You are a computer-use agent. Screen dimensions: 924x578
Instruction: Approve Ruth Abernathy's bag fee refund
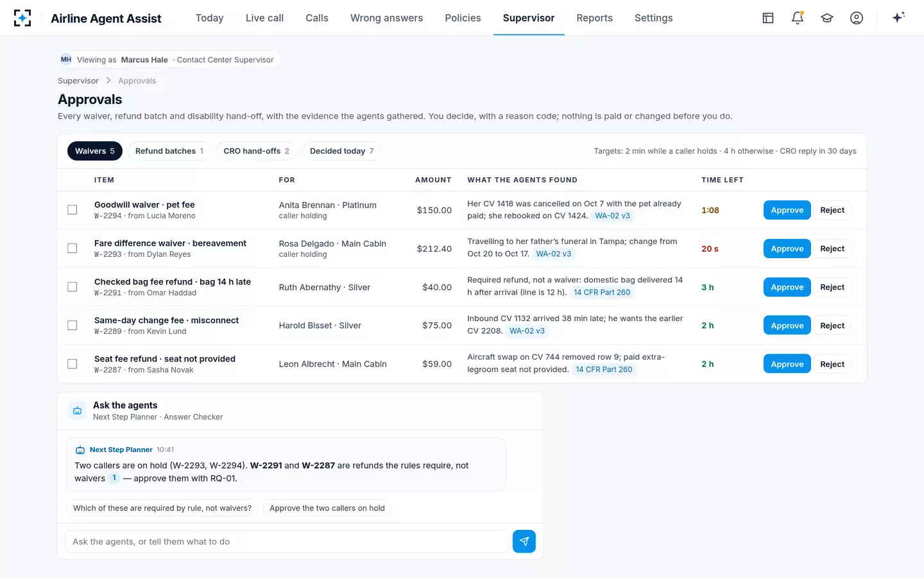coord(787,287)
